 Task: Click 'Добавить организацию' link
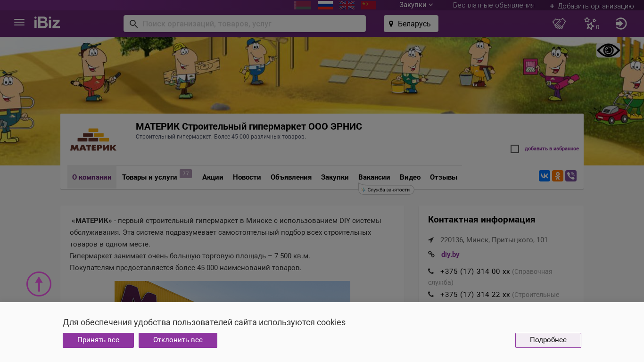point(592,6)
